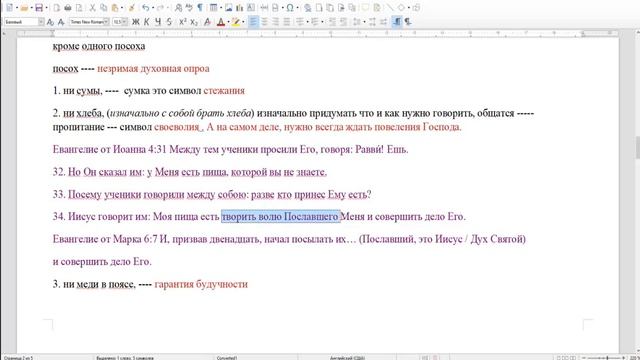640x360 pixels.
Task: Clone formatting with the paintbrush
Action: click(x=132, y=8)
